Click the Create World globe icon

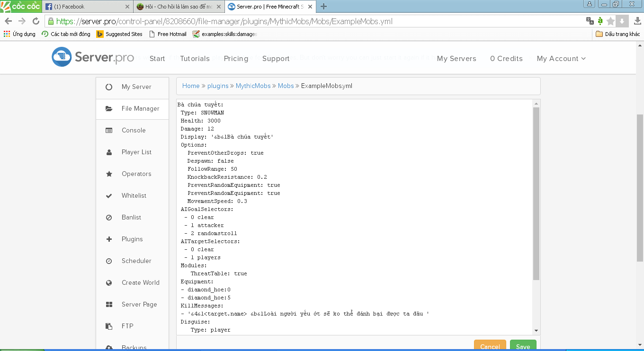(109, 283)
